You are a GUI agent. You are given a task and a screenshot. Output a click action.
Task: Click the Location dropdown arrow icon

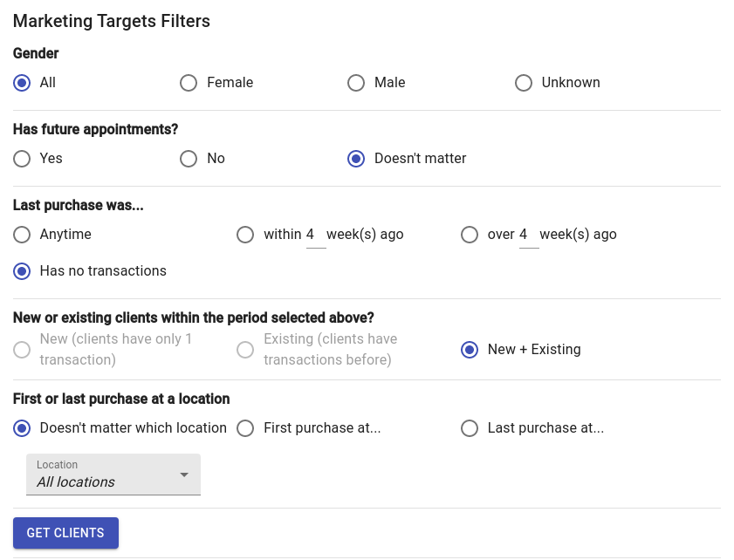[x=184, y=475]
